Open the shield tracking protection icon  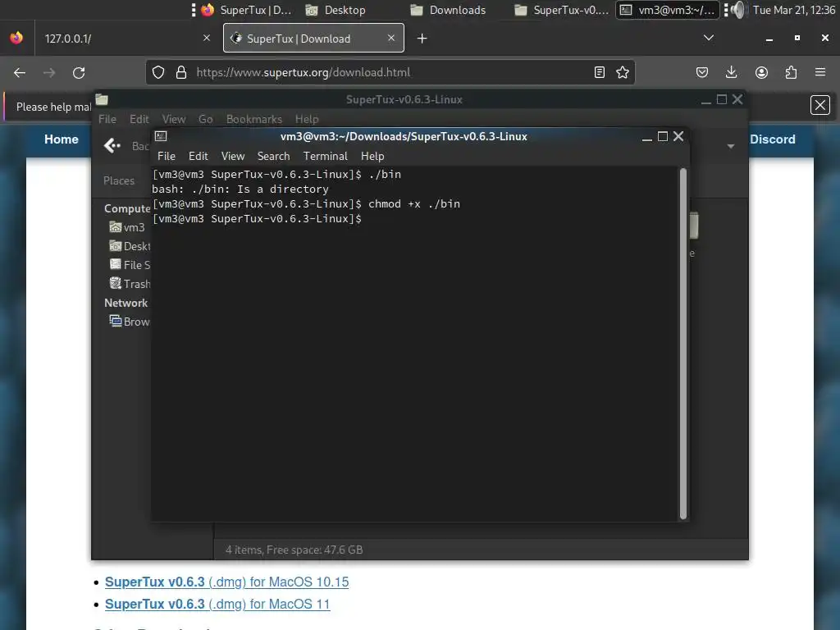[158, 72]
